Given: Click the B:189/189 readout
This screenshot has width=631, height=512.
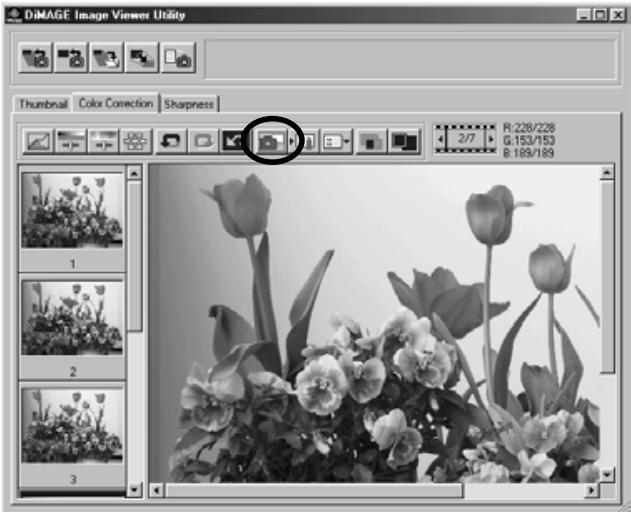Looking at the screenshot, I should 528,153.
